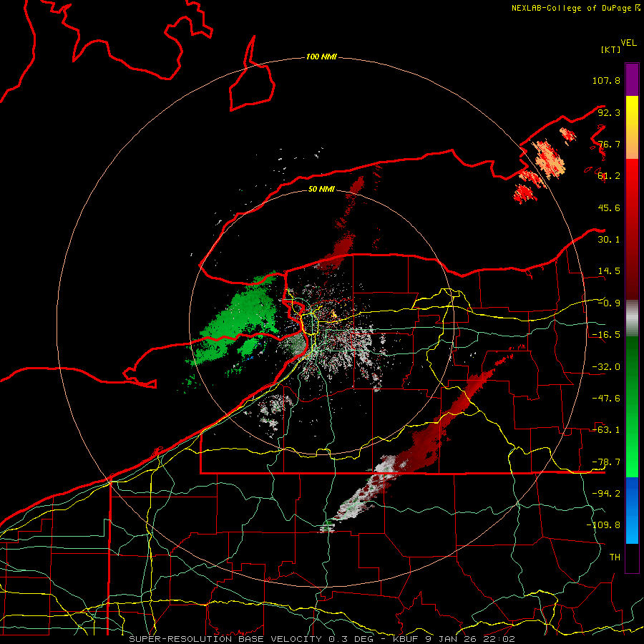644x644 pixels.
Task: Click the 61.2 velocity scale value
Action: point(609,176)
